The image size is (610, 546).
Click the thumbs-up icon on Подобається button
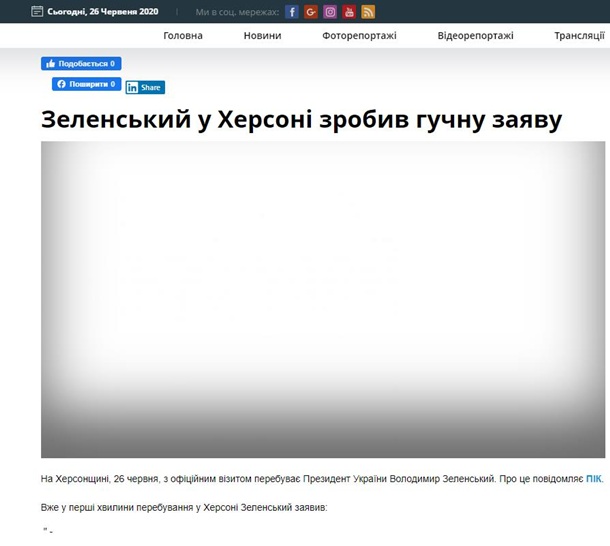48,64
